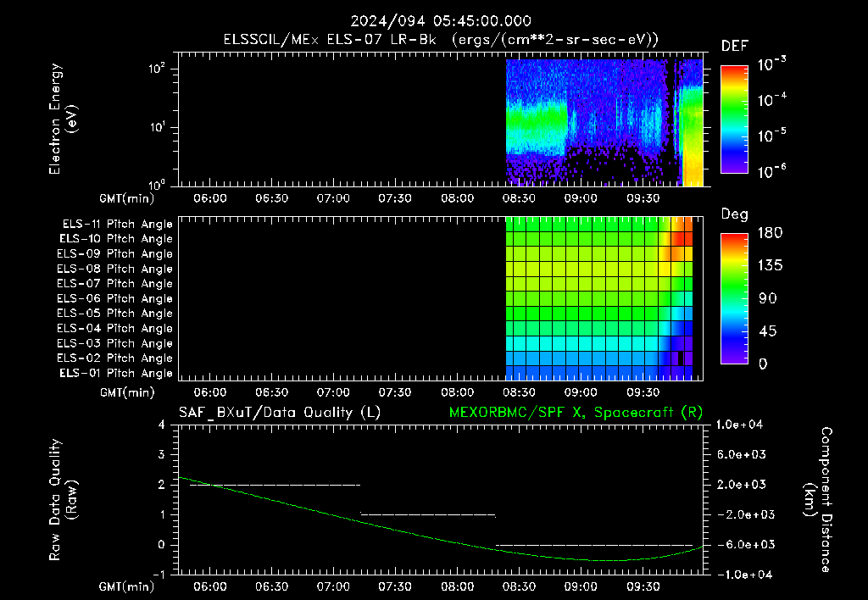This screenshot has height=600, width=868.
Task: Click the 4 tick on Raw Data Quality axis
Action: pos(162,425)
